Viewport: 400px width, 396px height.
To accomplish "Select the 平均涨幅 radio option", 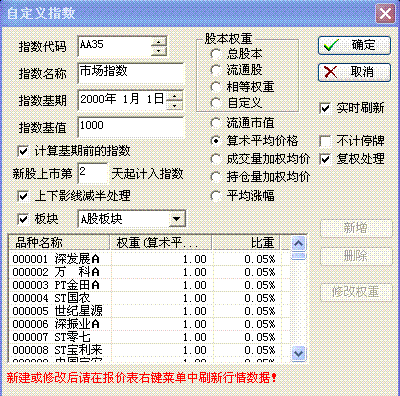I will (x=242, y=196).
